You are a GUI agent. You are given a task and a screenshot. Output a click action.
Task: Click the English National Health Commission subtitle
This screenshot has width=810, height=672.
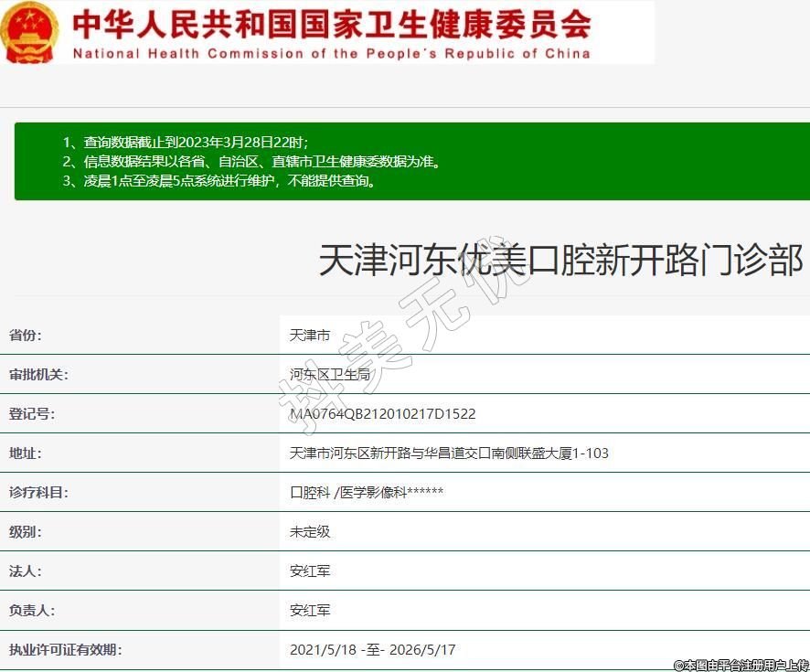(x=331, y=53)
